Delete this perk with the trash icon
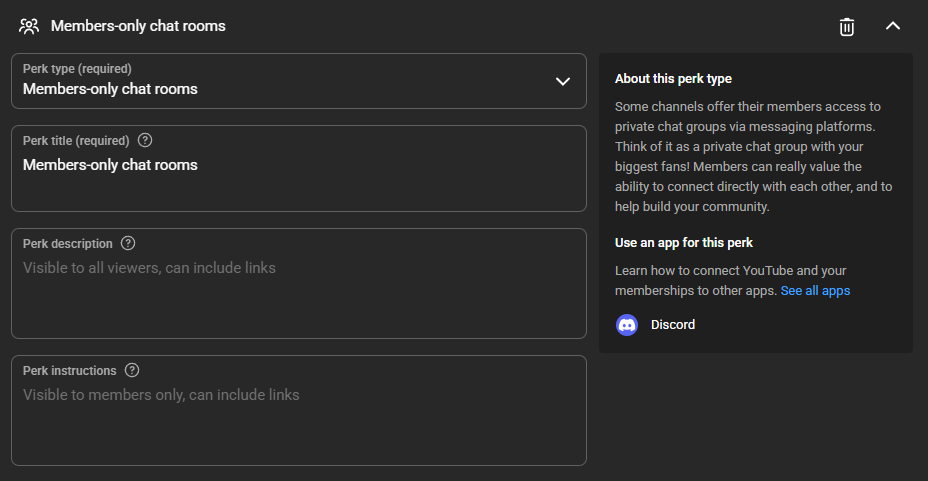 tap(847, 26)
